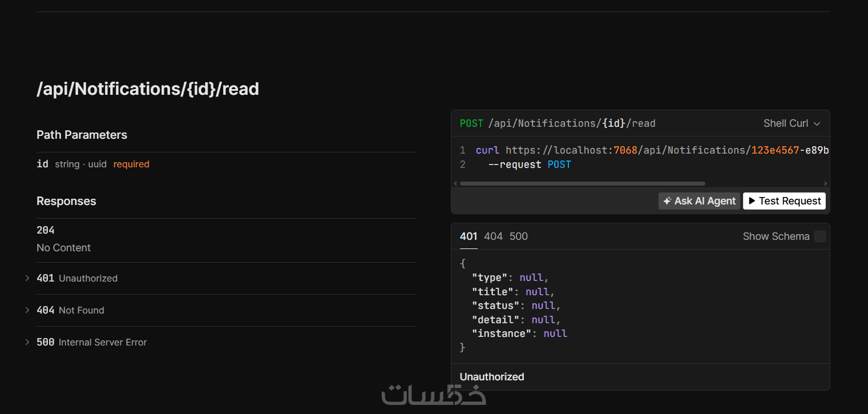
Task: Click the 404 Not Found row text
Action: (70, 310)
